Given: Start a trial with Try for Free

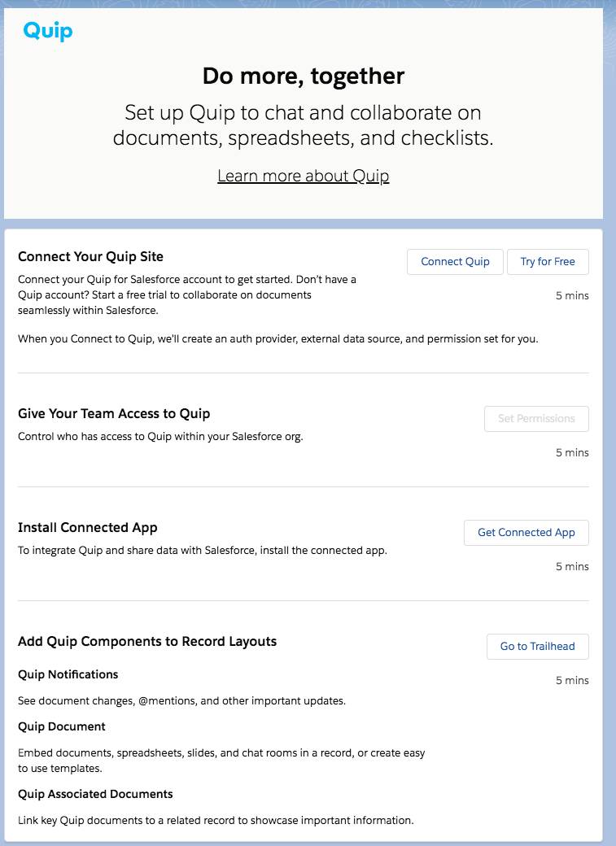Looking at the screenshot, I should point(548,262).
